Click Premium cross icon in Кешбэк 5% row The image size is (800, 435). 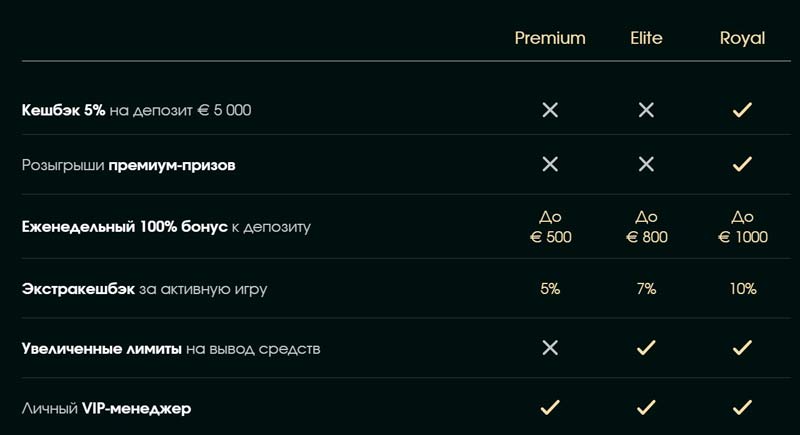click(550, 110)
